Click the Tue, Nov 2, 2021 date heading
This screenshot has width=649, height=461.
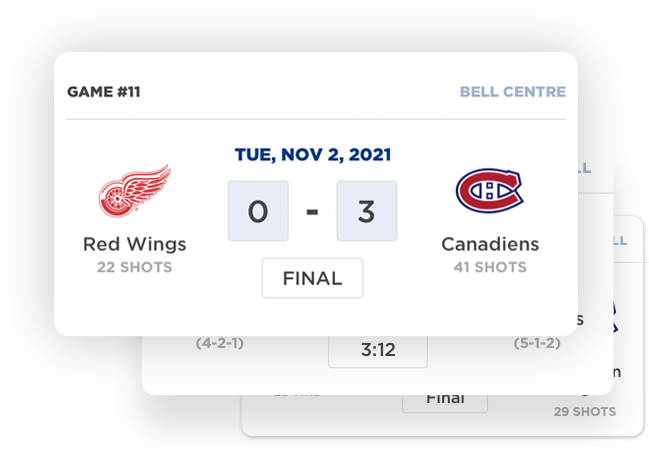tap(313, 155)
